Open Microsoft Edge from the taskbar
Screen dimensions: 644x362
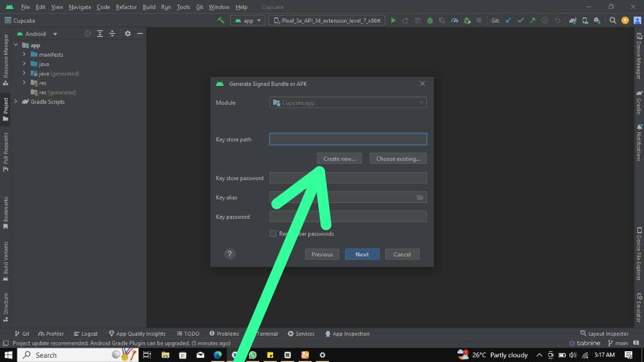[x=218, y=355]
